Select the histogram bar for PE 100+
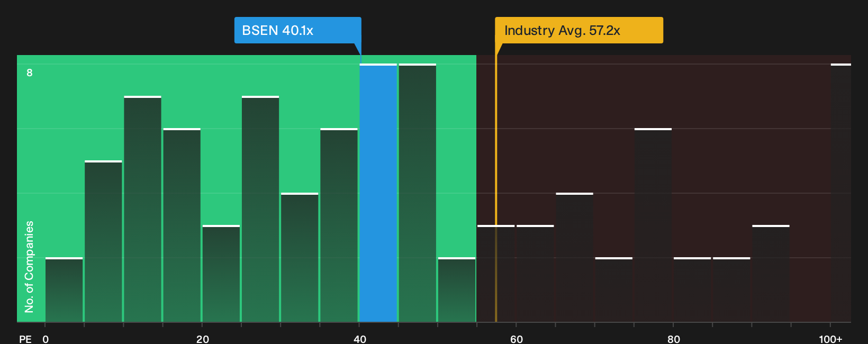Image resolution: width=868 pixels, height=344 pixels. pos(841,193)
